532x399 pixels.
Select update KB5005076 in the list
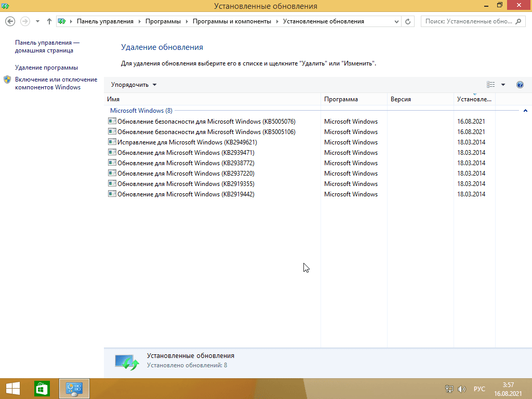[x=206, y=122]
